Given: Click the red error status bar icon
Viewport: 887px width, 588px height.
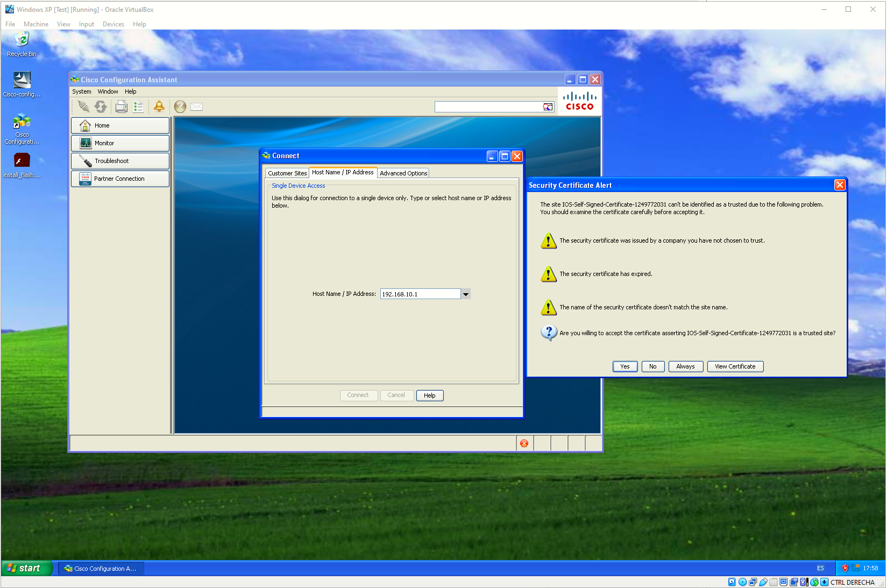Looking at the screenshot, I should point(524,443).
